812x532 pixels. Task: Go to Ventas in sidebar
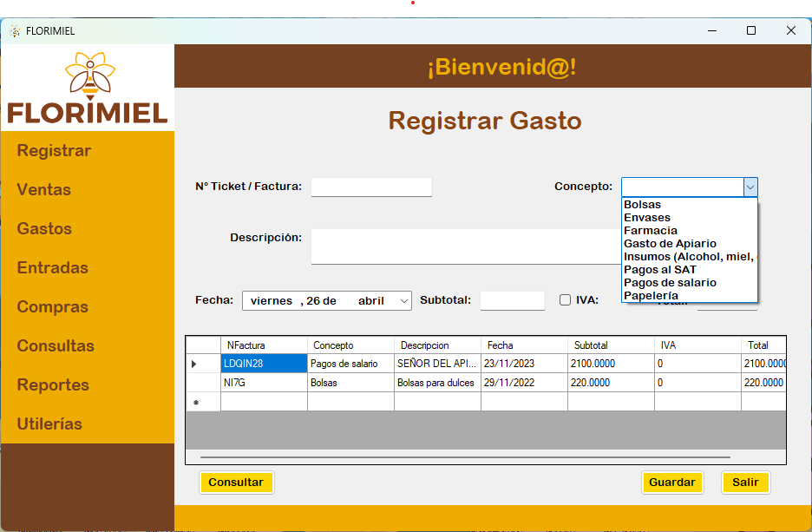click(44, 190)
